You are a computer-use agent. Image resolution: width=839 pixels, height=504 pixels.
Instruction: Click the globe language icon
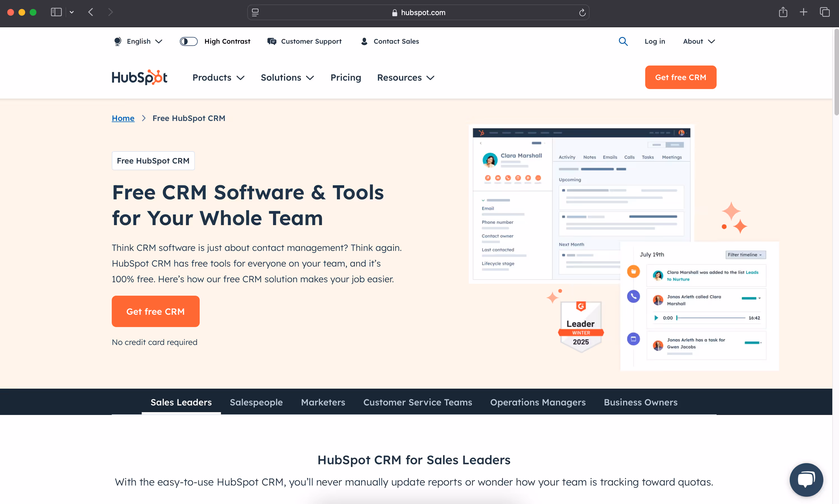[x=118, y=41]
